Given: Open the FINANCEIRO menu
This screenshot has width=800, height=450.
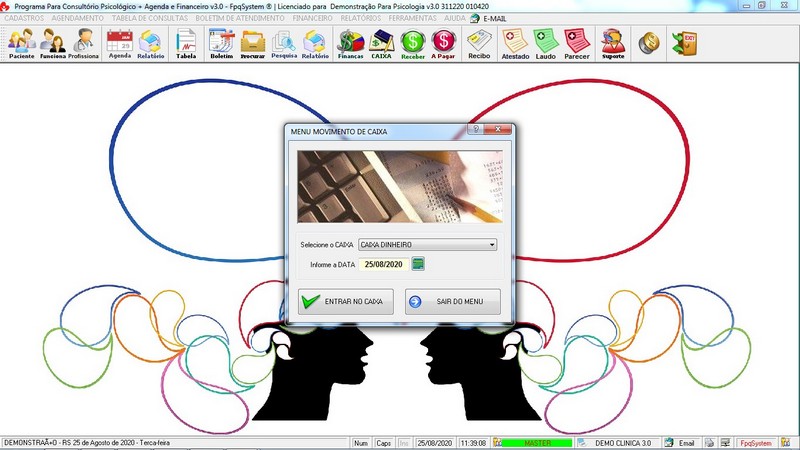Looking at the screenshot, I should click(312, 18).
